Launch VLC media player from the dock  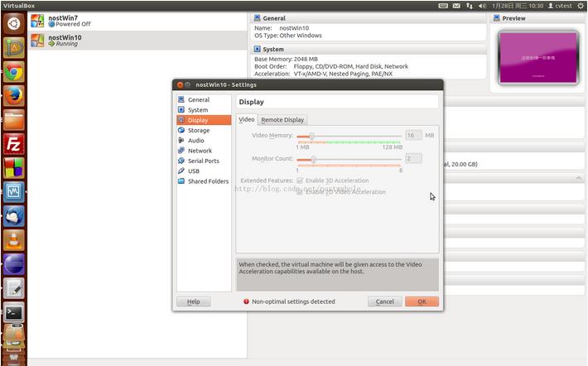13,240
